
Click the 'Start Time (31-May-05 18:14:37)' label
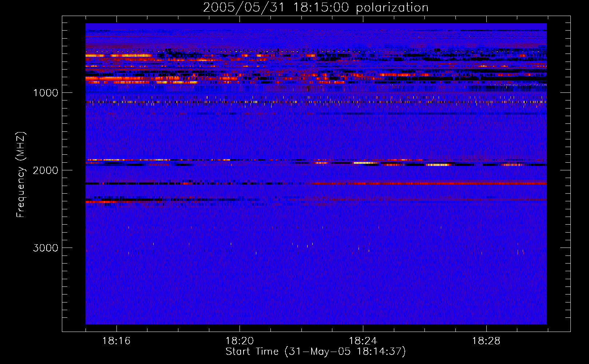[x=316, y=352]
